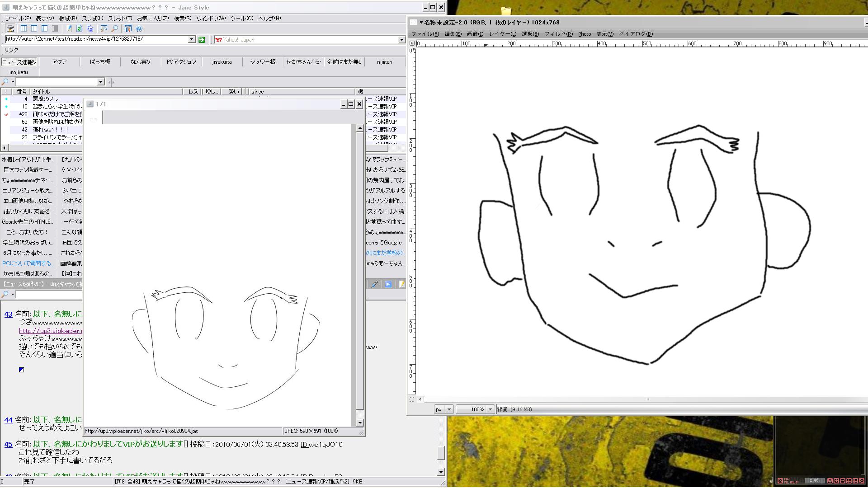868x488 pixels.
Task: Click post number 45 link
Action: click(8, 445)
